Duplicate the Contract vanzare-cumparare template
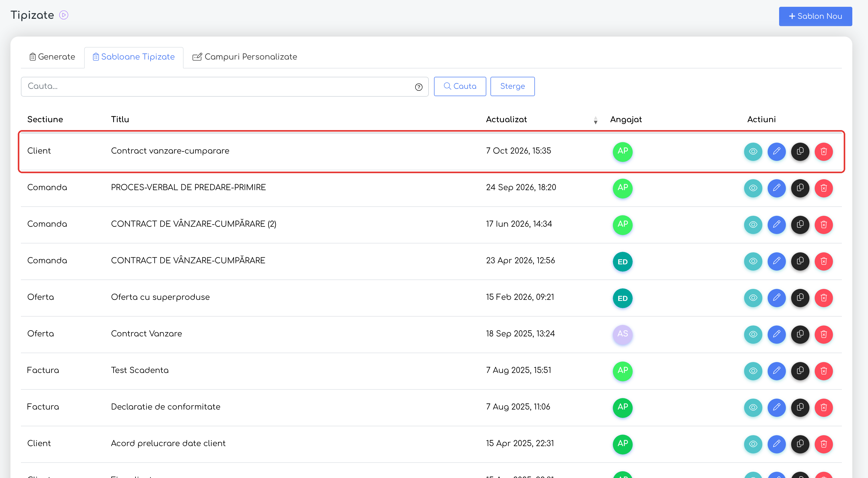This screenshot has height=478, width=868. pos(800,151)
